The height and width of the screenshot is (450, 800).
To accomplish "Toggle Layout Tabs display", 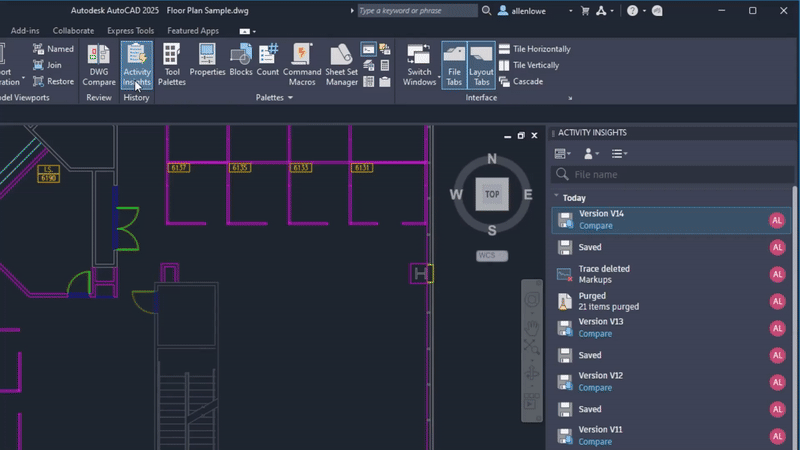I will (481, 65).
